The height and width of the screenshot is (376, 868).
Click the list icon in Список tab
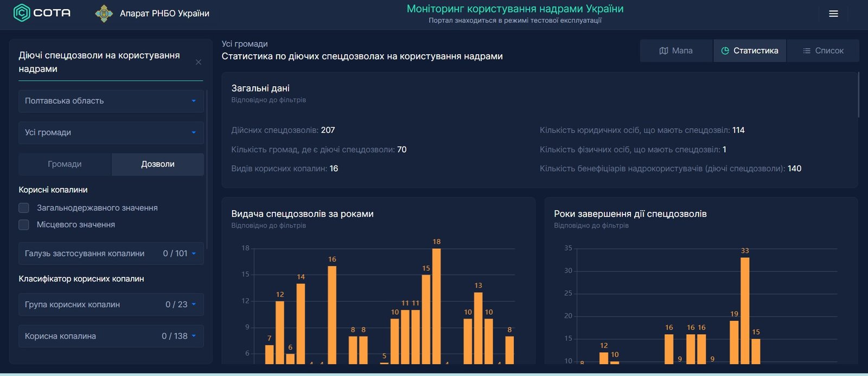[807, 51]
